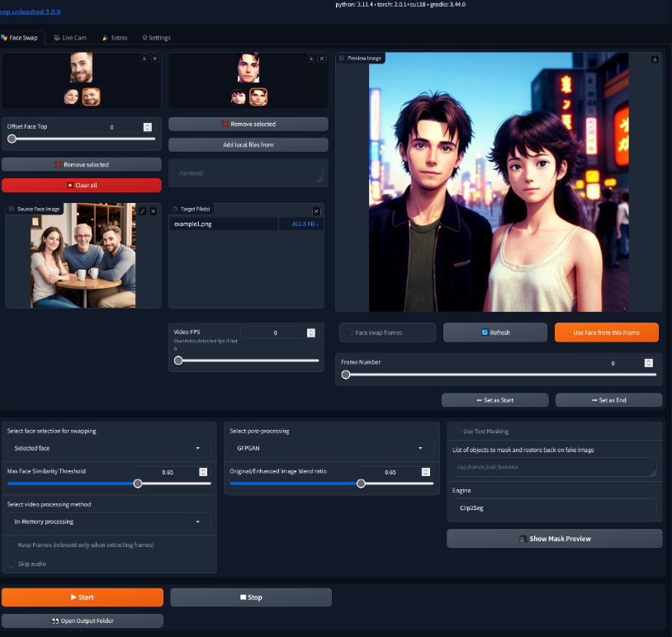
Task: Close the target faces gallery
Action: click(x=321, y=59)
